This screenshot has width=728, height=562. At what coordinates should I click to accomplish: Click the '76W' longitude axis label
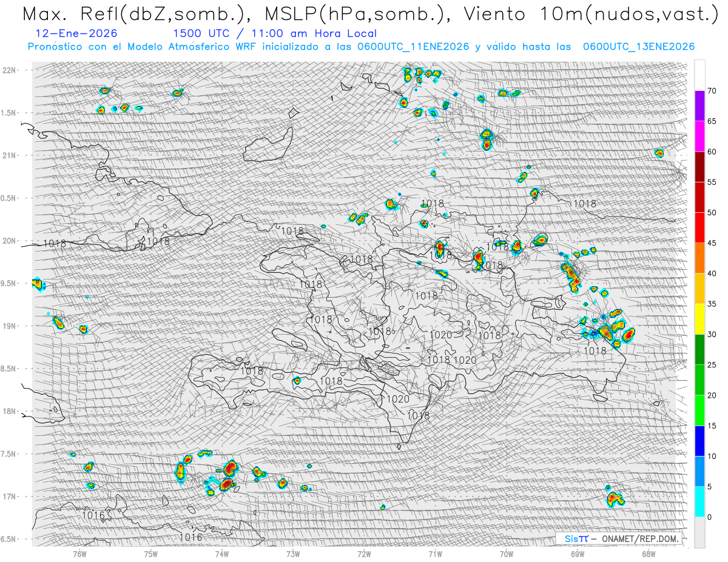coord(79,554)
